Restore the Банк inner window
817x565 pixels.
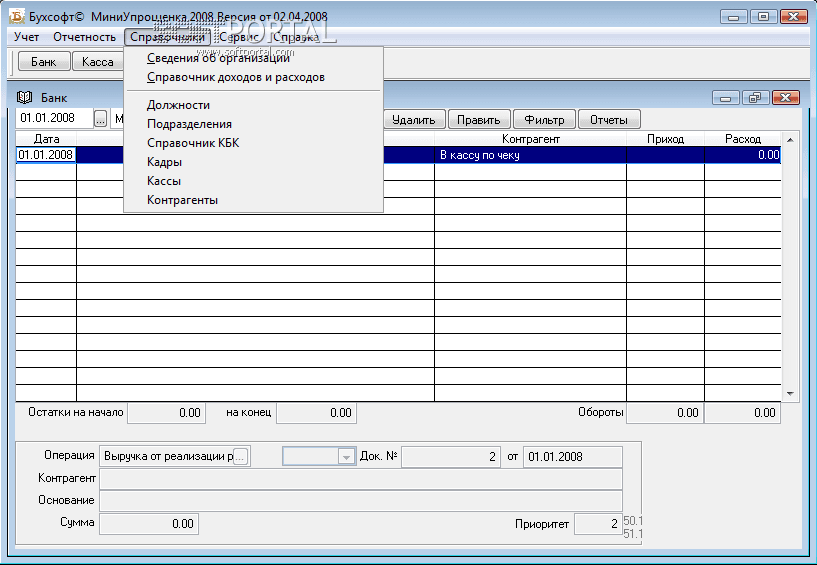pyautogui.click(x=755, y=97)
